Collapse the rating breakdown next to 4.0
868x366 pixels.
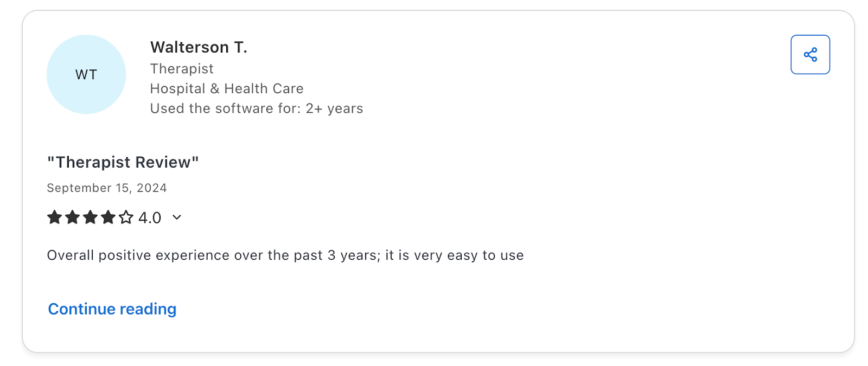pos(176,217)
